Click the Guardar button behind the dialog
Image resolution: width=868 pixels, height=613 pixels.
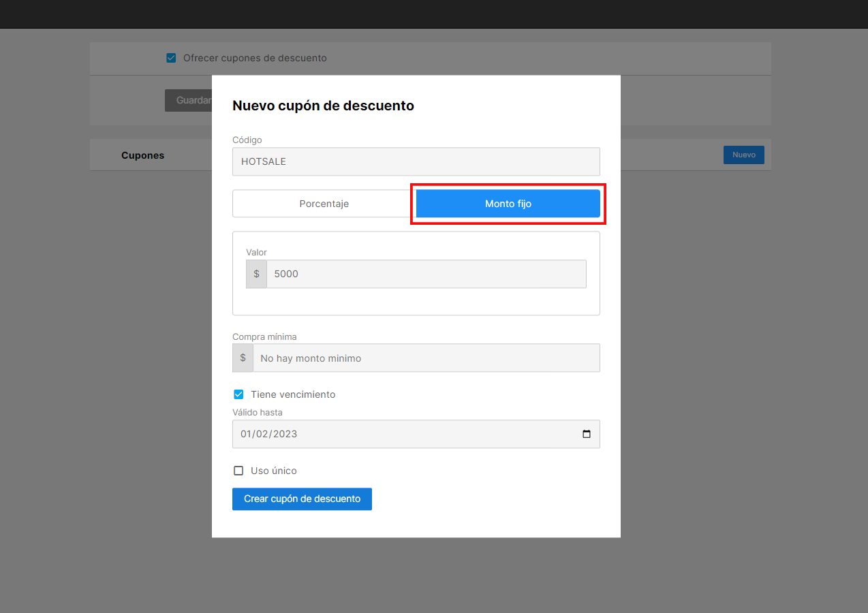(x=189, y=100)
